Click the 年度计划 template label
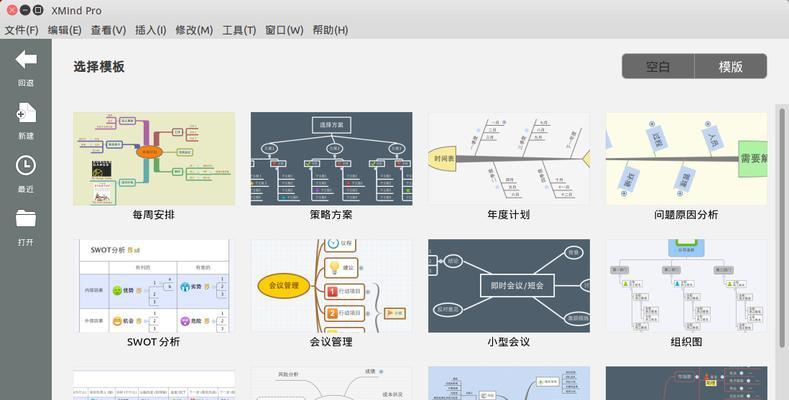 coord(509,215)
